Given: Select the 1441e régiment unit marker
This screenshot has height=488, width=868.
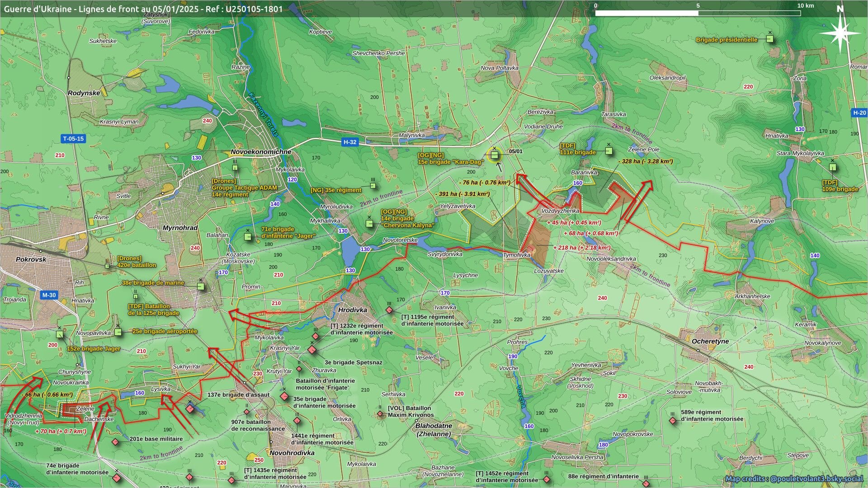Looking at the screenshot, I should (297, 421).
